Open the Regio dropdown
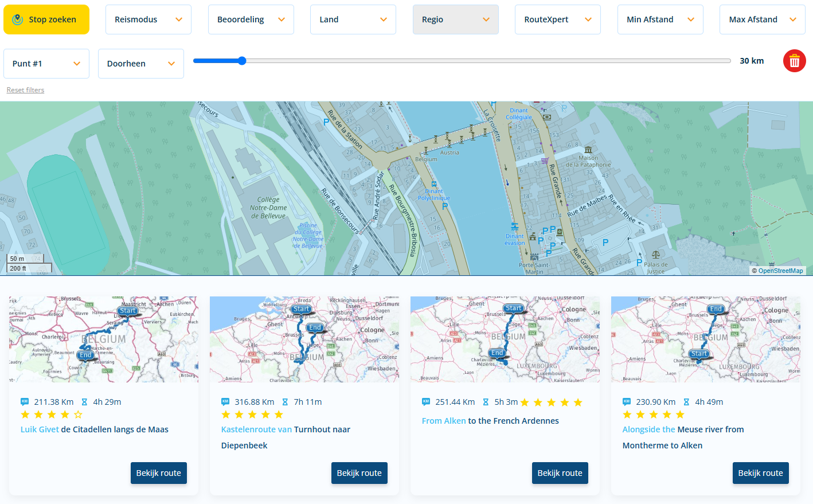813x504 pixels. point(456,19)
